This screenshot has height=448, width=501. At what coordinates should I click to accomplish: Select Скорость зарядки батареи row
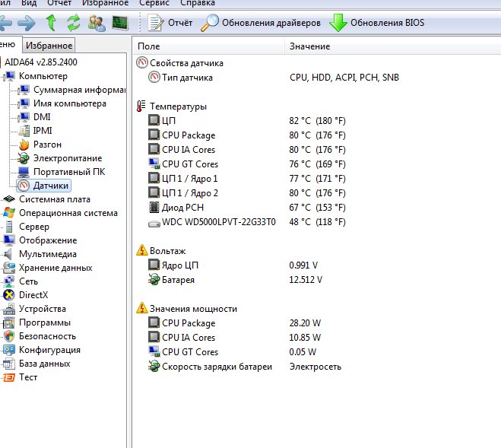tap(245, 367)
